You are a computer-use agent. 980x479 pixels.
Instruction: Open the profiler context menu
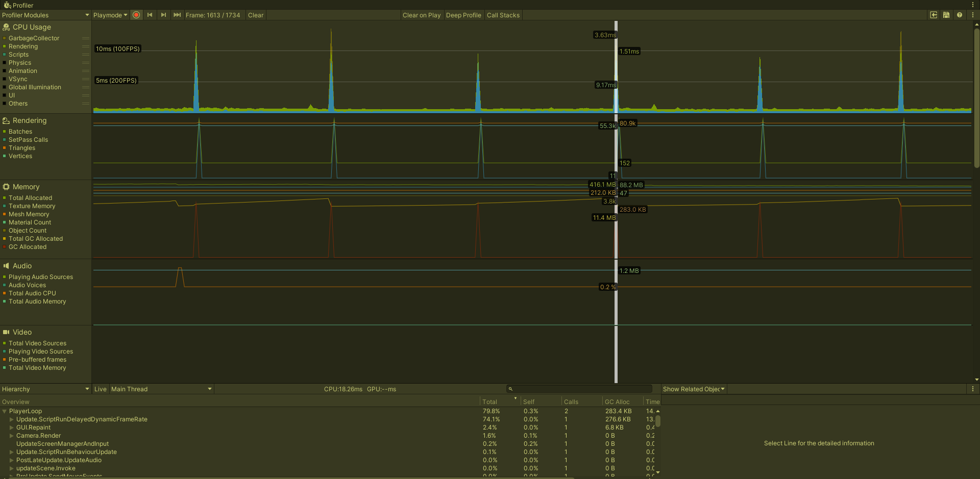tap(973, 15)
